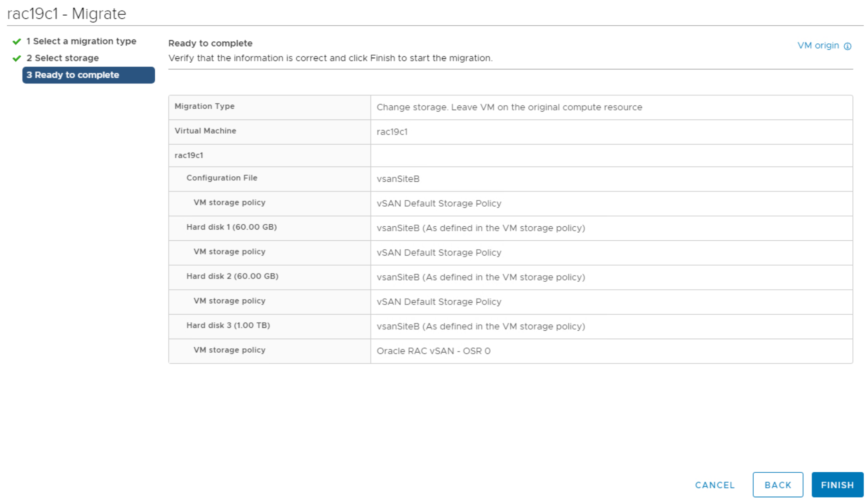The image size is (868, 504).
Task: Click Hard disk 3 (1.00 TB) row
Action: pyautogui.click(x=228, y=325)
